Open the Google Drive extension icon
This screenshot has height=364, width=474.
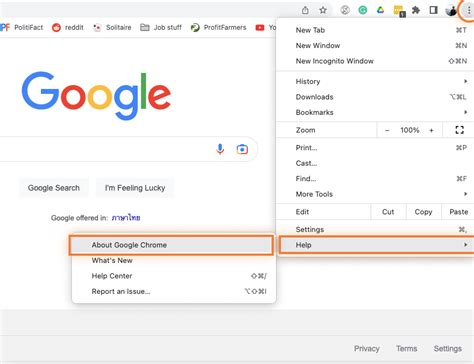[380, 10]
